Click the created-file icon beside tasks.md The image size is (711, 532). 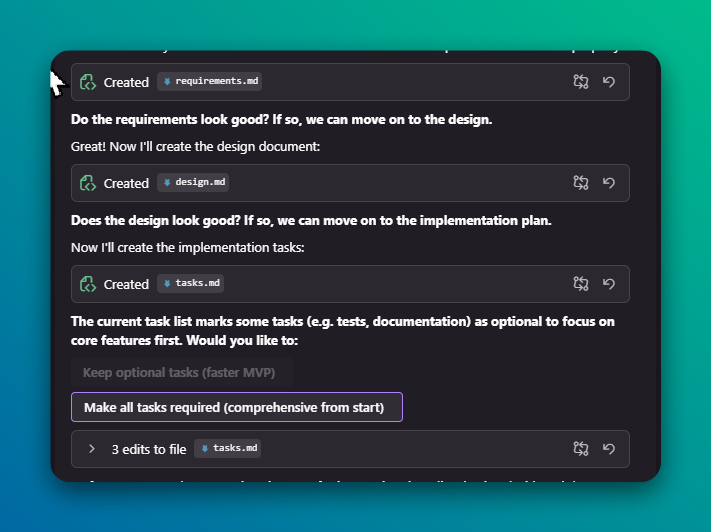tap(88, 284)
